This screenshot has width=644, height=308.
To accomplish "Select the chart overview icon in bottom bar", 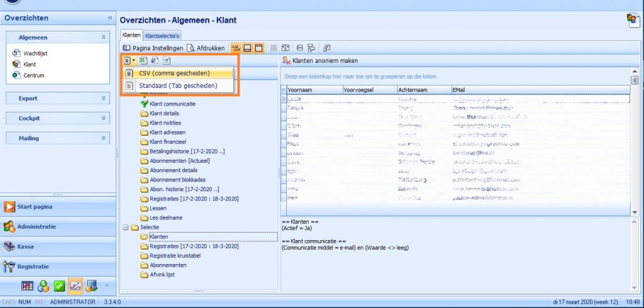I will 75,286.
